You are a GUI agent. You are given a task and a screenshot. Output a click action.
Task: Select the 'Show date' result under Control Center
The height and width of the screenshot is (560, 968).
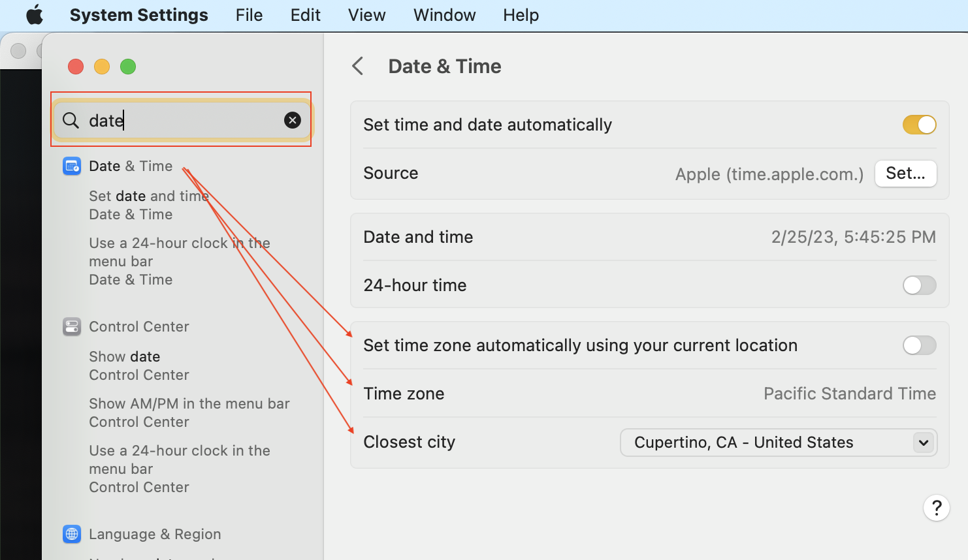[x=124, y=356]
